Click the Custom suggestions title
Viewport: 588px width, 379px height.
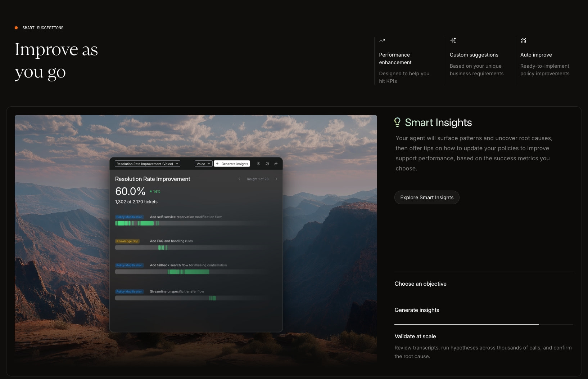[x=474, y=55]
